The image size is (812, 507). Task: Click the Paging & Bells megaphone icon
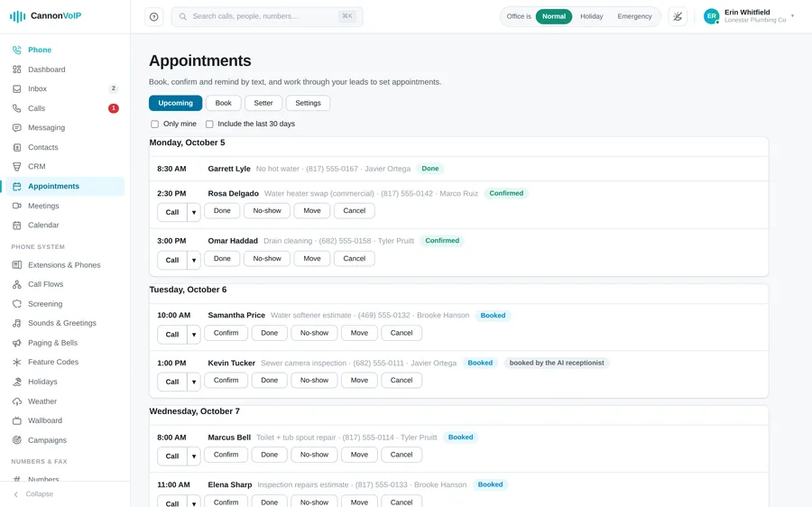tap(17, 343)
